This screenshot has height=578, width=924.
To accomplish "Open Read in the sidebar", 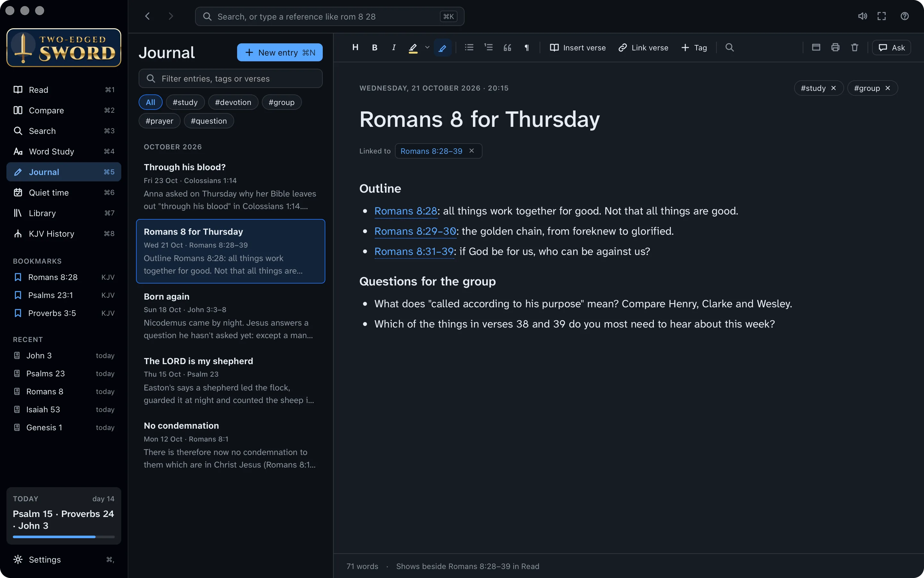I will 64,90.
